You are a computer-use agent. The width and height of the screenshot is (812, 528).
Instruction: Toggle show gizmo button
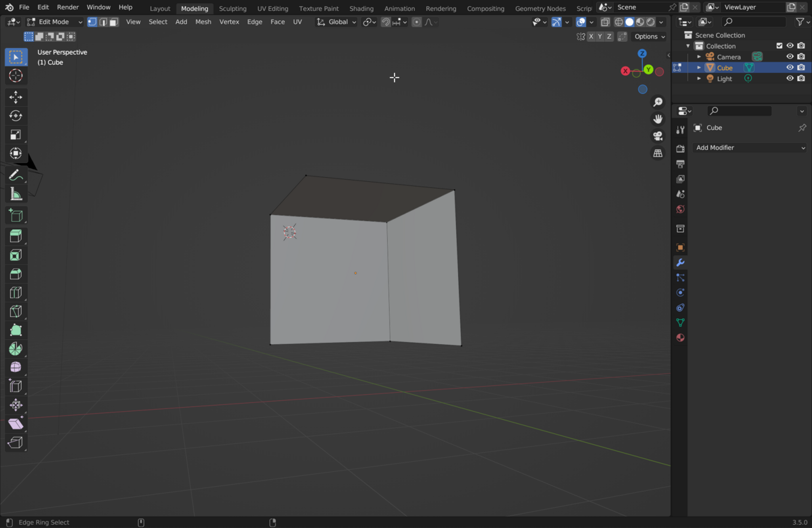click(x=557, y=22)
